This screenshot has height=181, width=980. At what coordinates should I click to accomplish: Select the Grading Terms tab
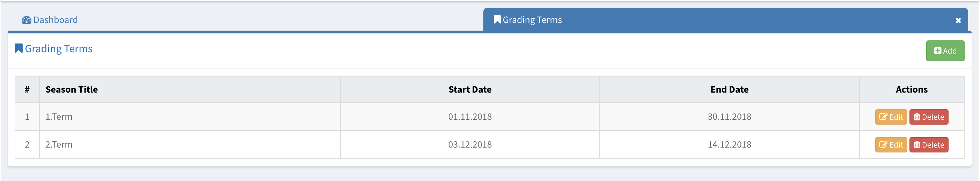pos(532,20)
